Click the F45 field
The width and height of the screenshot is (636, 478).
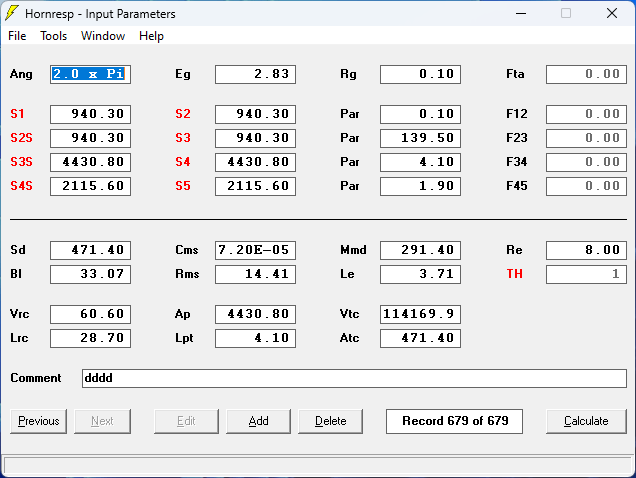click(x=586, y=186)
